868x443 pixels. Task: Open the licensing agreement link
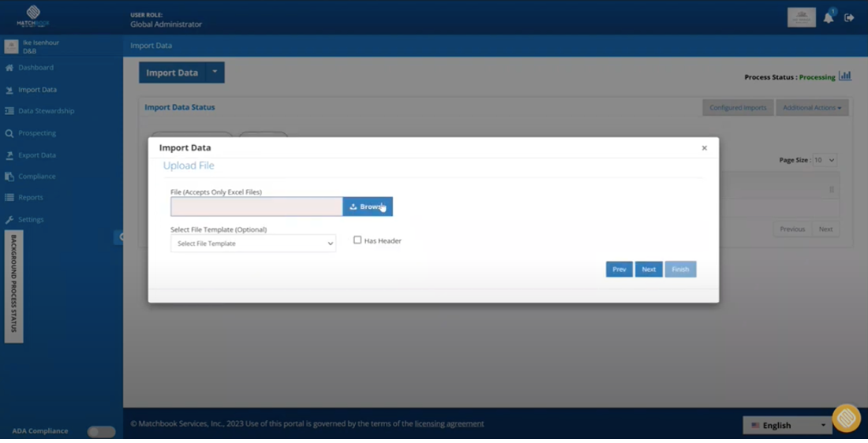(449, 423)
